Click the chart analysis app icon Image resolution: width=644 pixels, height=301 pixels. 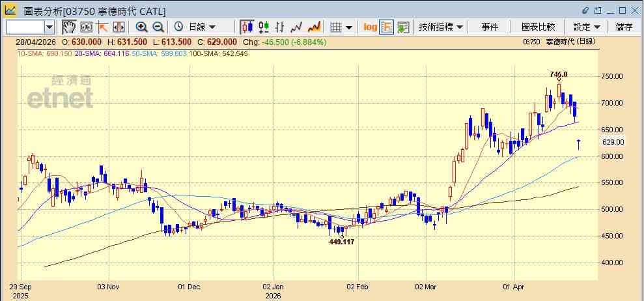point(10,10)
